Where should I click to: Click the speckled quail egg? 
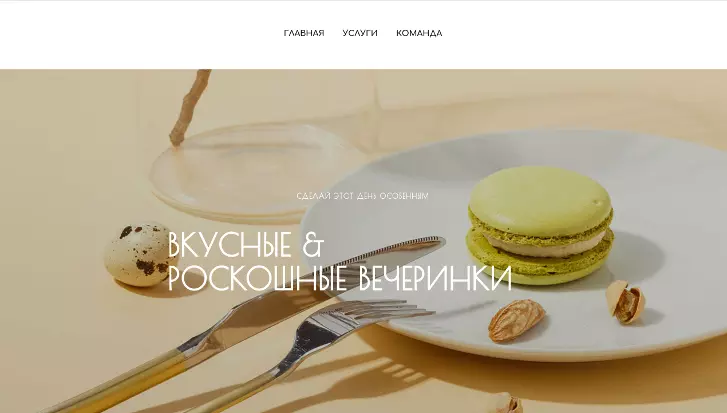coord(137,254)
